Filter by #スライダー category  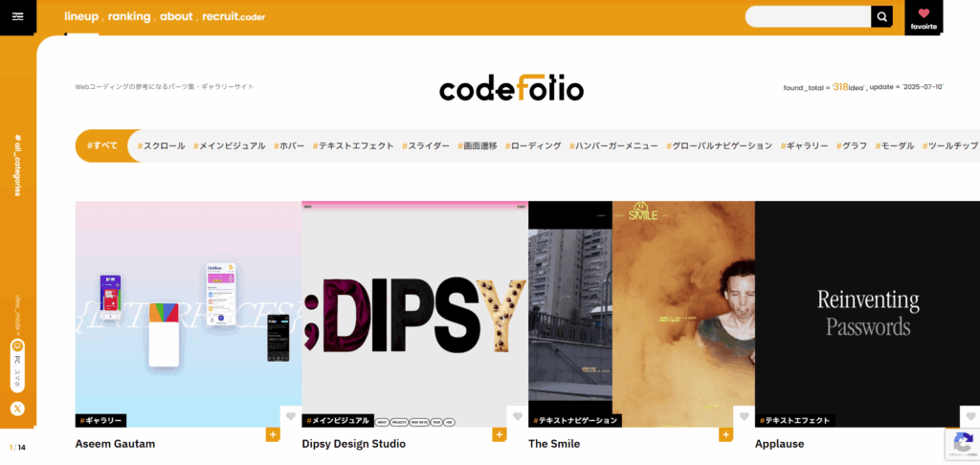(x=426, y=145)
